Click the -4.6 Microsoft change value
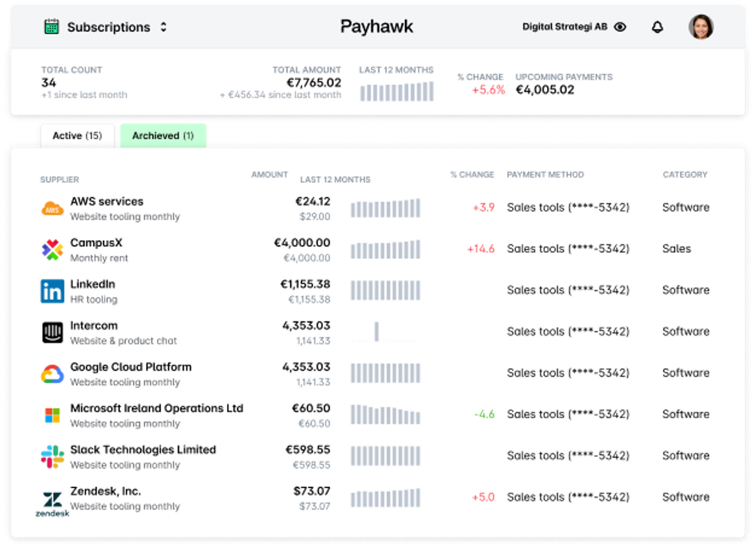Screen dimensions: 756x548 (484, 414)
